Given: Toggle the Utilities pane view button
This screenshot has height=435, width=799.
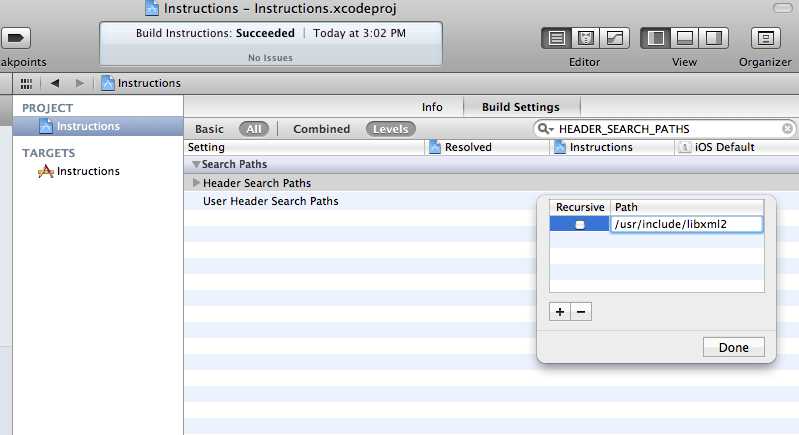Looking at the screenshot, I should click(713, 38).
